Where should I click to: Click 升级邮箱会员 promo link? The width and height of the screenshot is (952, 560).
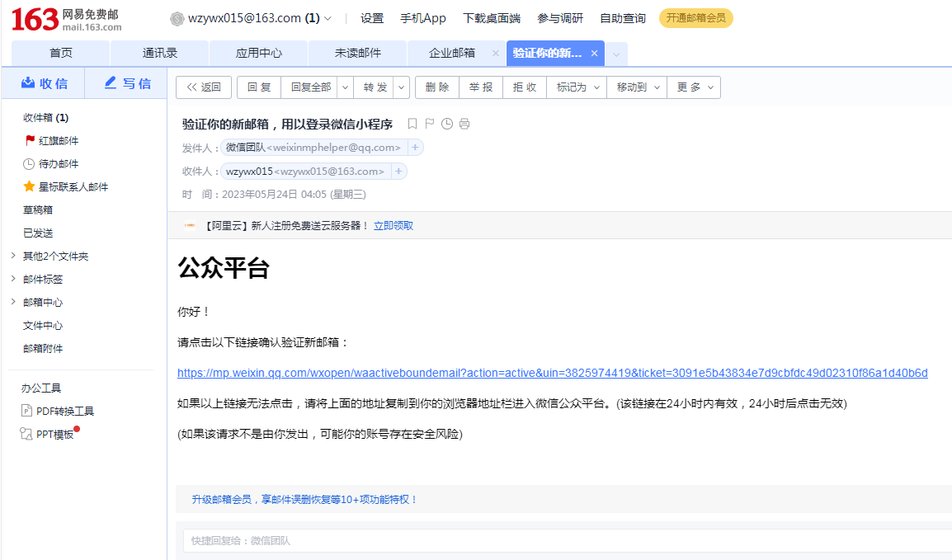pos(304,499)
